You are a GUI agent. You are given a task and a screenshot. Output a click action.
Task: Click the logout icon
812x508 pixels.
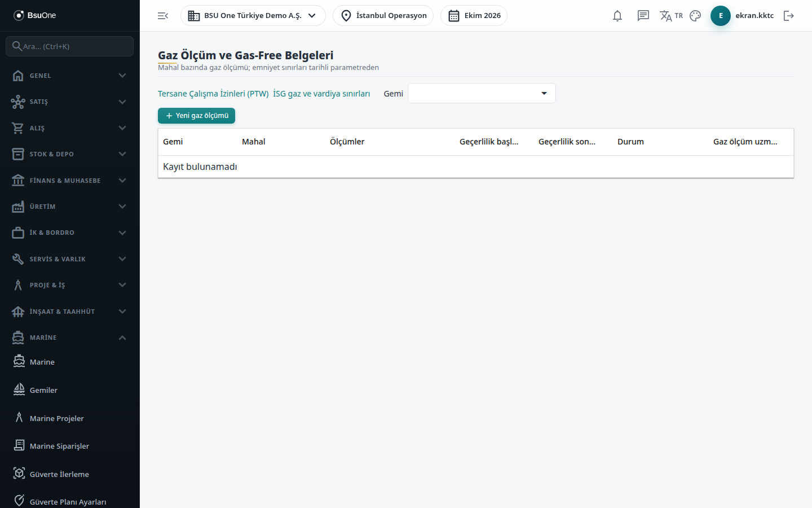pyautogui.click(x=789, y=16)
